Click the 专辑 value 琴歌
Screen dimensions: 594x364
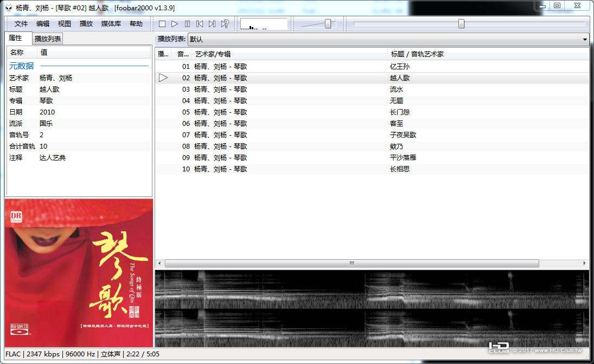(x=46, y=101)
